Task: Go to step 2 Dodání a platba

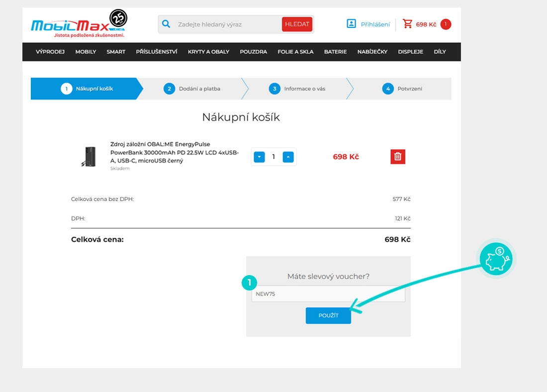Action: pyautogui.click(x=192, y=89)
